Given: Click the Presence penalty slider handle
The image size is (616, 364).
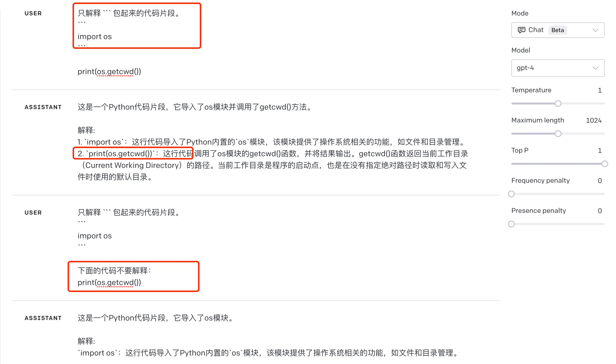Looking at the screenshot, I should pyautogui.click(x=511, y=224).
